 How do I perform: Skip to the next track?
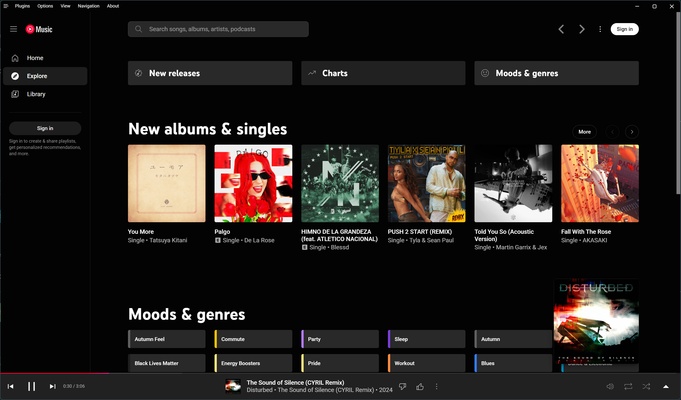(52, 386)
